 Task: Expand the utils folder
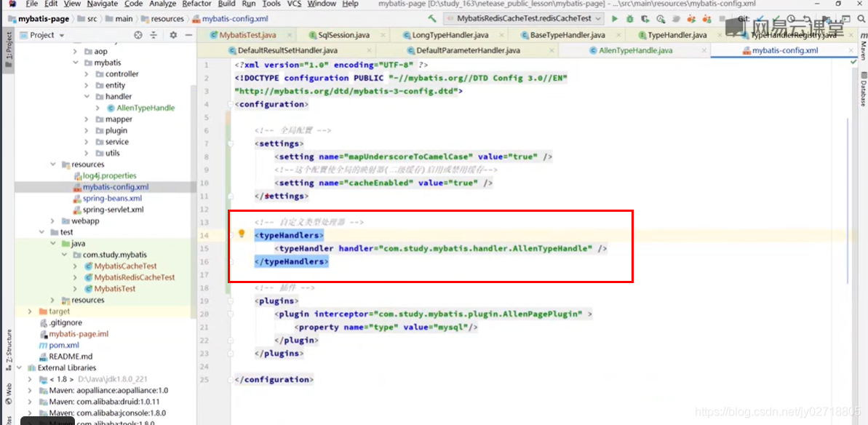click(87, 153)
